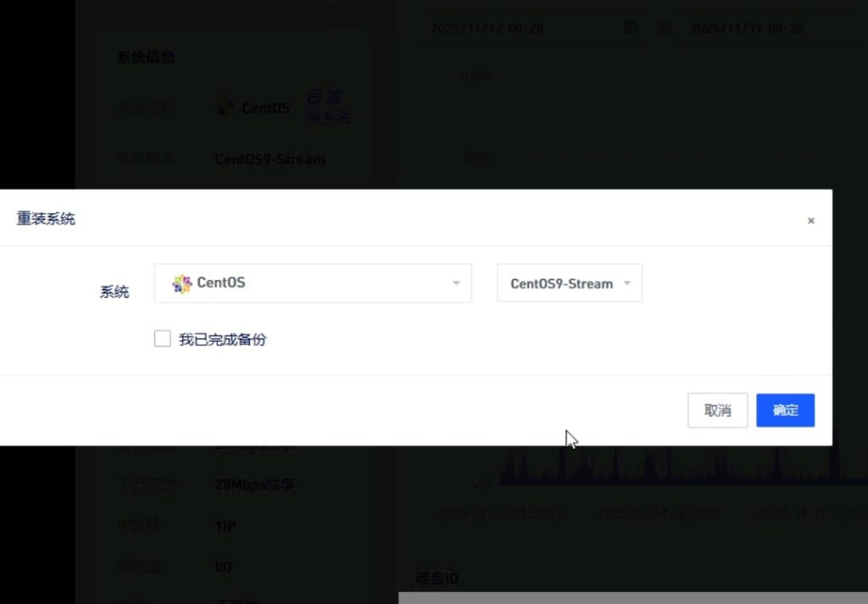
Task: Cancel the reinstall with 取消
Action: tap(717, 411)
